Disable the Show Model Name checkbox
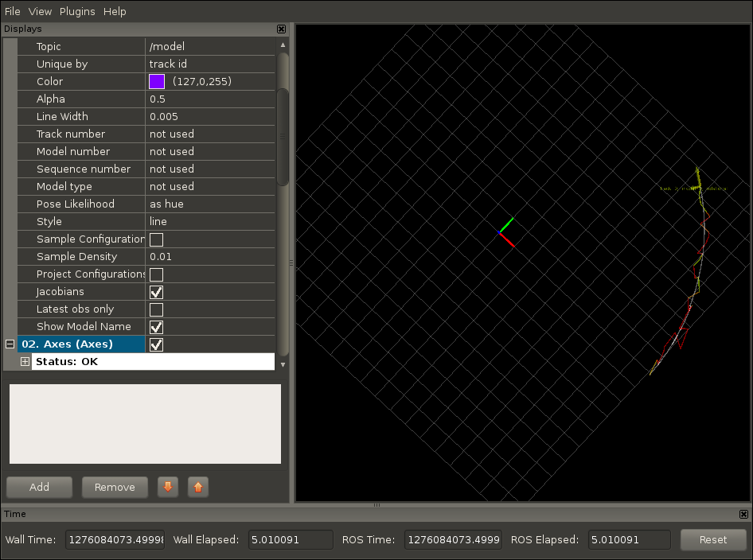Image resolution: width=753 pixels, height=560 pixels. [157, 327]
